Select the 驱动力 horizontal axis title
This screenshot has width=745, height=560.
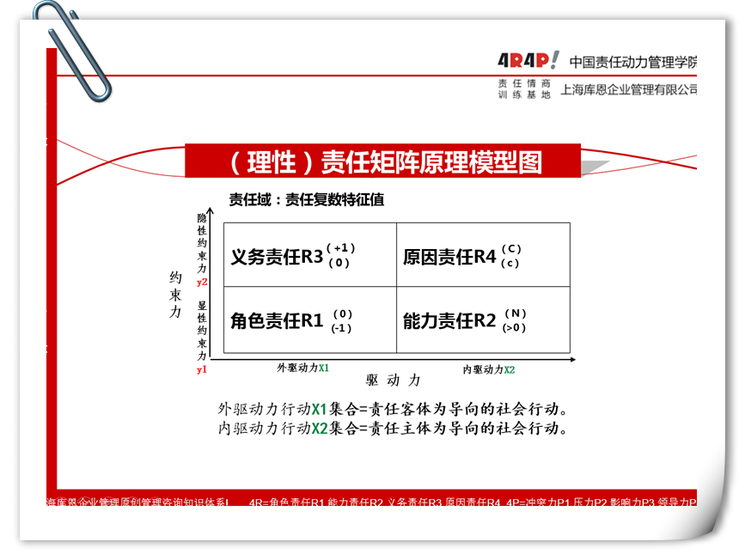tap(393, 380)
